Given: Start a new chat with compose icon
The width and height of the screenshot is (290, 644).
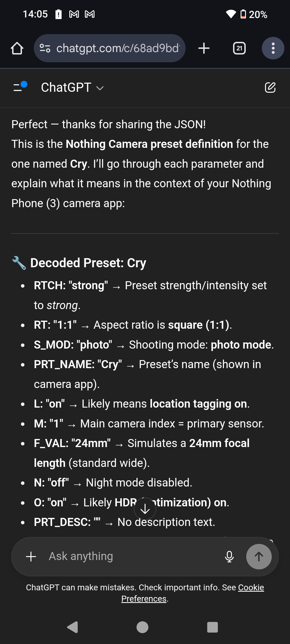Looking at the screenshot, I should [270, 87].
